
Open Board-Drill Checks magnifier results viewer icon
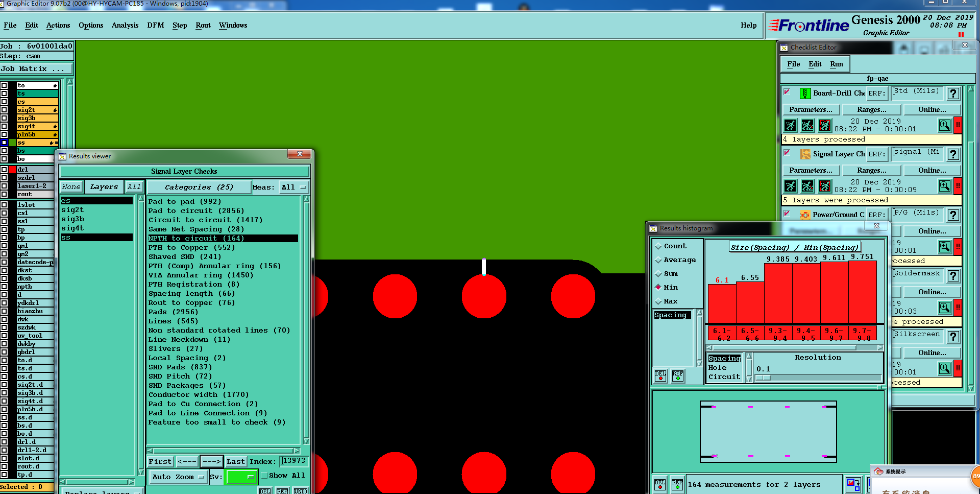945,125
